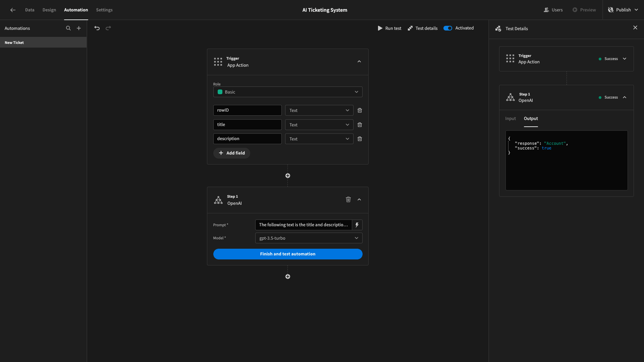The width and height of the screenshot is (644, 362).
Task: Expand Trigger result in Test Details
Action: (x=625, y=59)
